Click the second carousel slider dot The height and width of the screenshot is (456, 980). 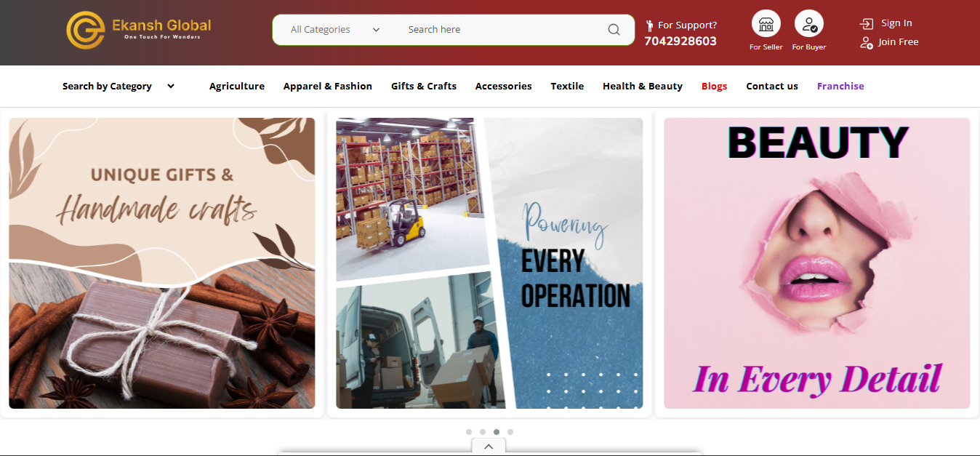pyautogui.click(x=482, y=431)
